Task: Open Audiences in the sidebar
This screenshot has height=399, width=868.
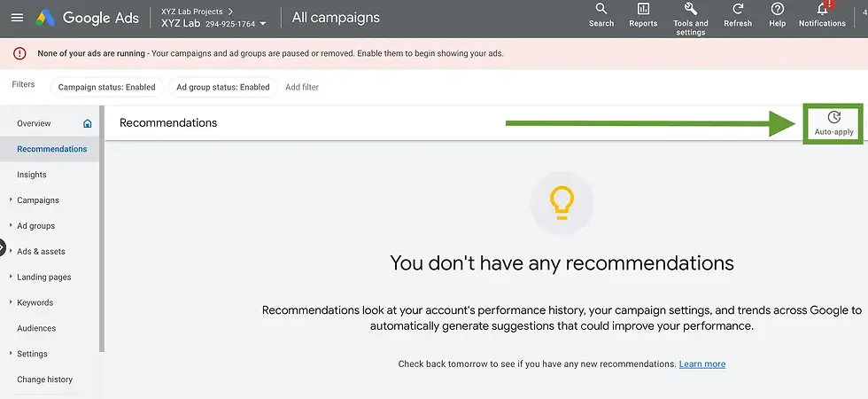Action: tap(36, 328)
